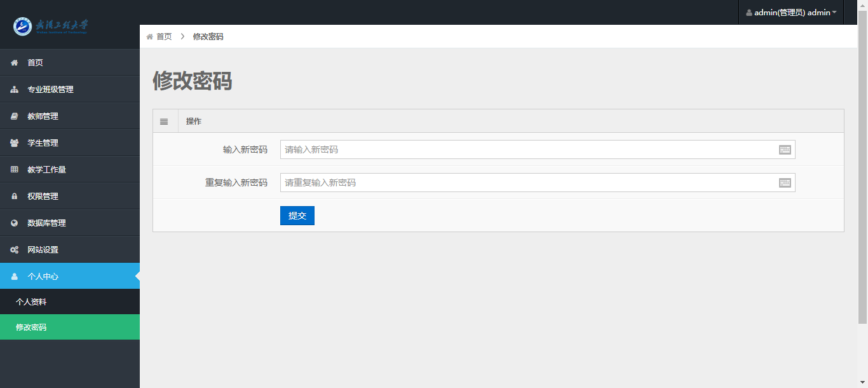This screenshot has height=388, width=868.
Task: Click the globe icon for 数据库管理
Action: [14, 223]
